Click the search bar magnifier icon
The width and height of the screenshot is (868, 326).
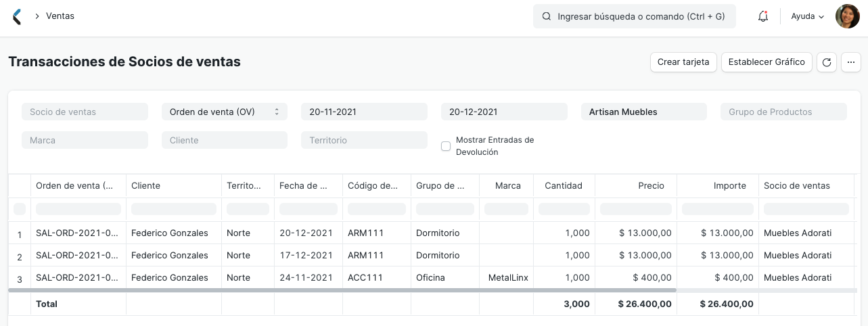coord(546,16)
